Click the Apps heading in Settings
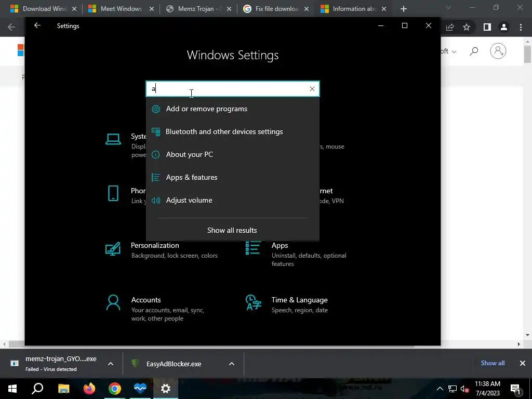Image resolution: width=532 pixels, height=399 pixels. click(280, 245)
